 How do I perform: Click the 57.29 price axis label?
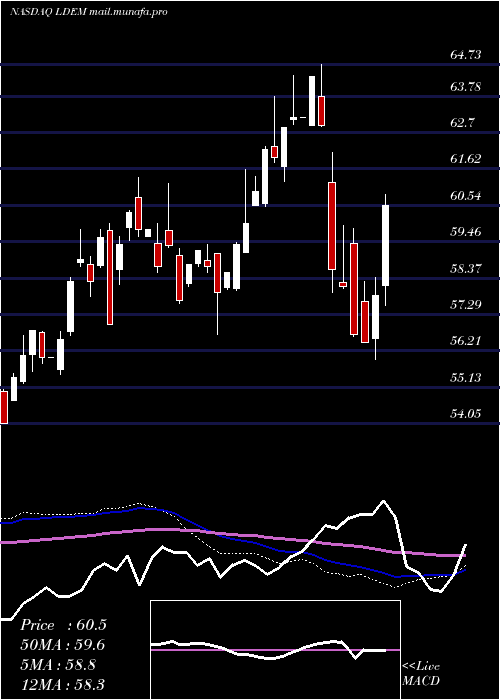click(x=466, y=304)
